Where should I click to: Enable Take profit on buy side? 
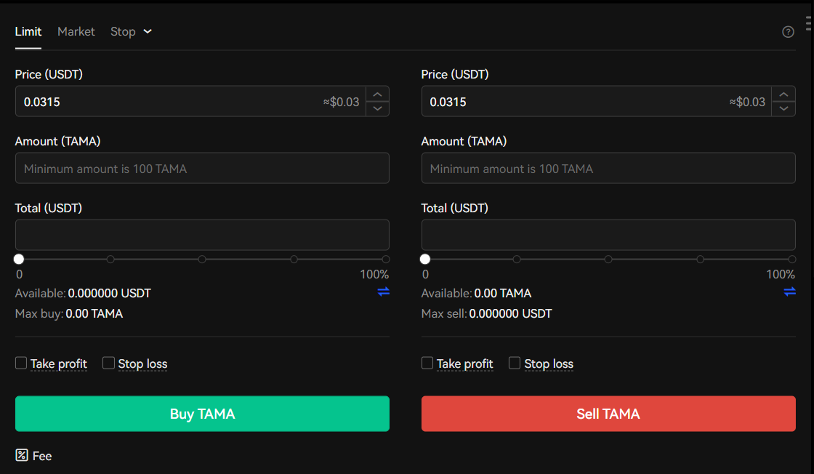[x=21, y=363]
